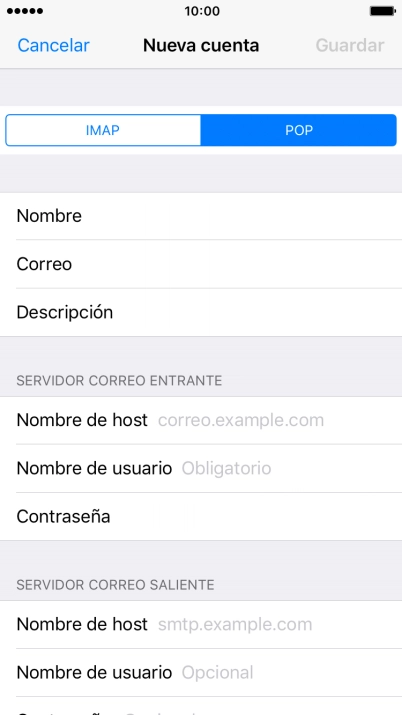Tap the Correo input field
This screenshot has width=402, height=715.
click(201, 264)
